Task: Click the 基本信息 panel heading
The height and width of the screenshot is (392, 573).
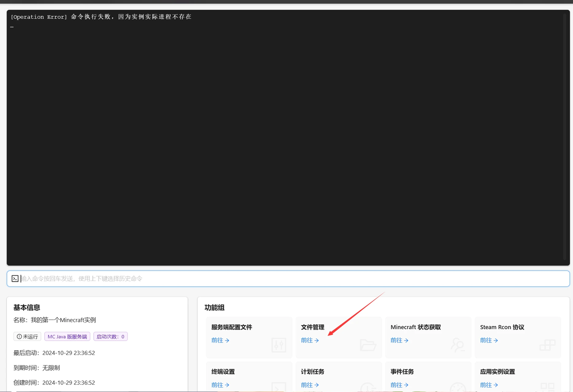Action: pos(26,307)
